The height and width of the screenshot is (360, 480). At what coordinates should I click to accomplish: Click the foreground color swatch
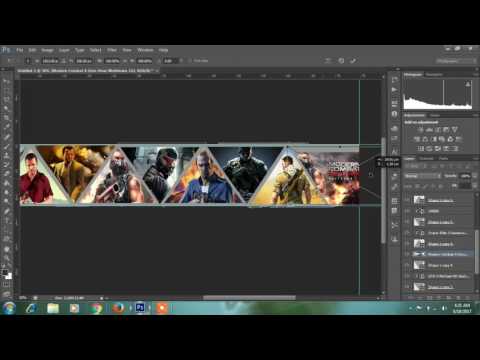[x=5, y=273]
